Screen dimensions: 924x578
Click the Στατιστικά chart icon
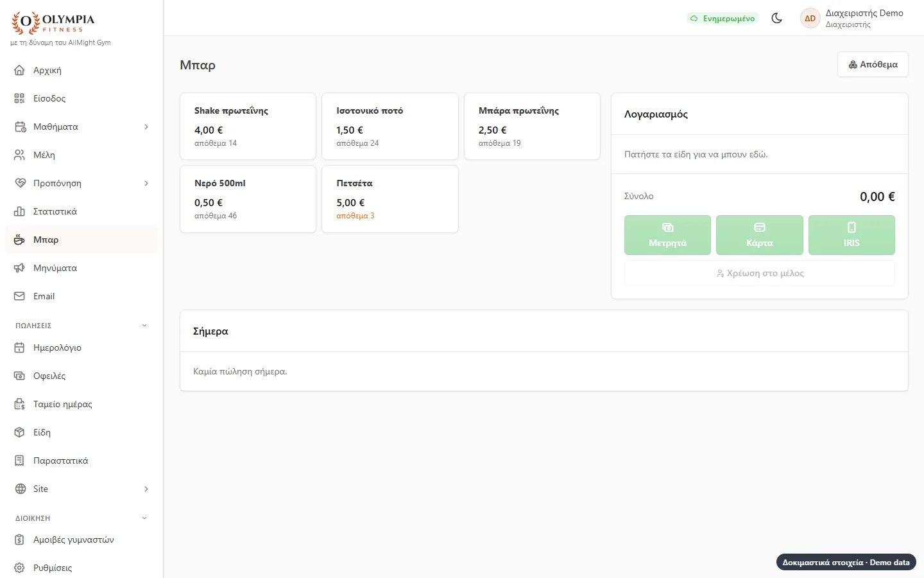[20, 211]
